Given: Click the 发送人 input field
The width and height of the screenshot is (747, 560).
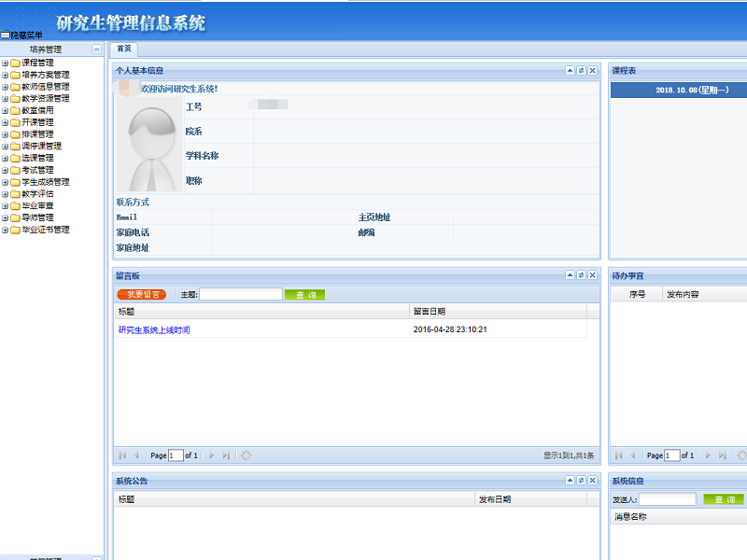Looking at the screenshot, I should pos(667,499).
